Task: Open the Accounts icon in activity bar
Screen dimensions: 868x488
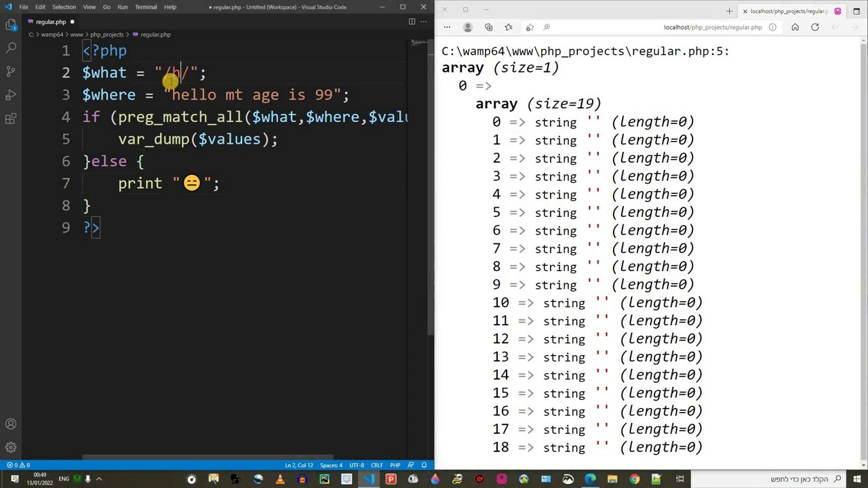Action: coord(11,424)
